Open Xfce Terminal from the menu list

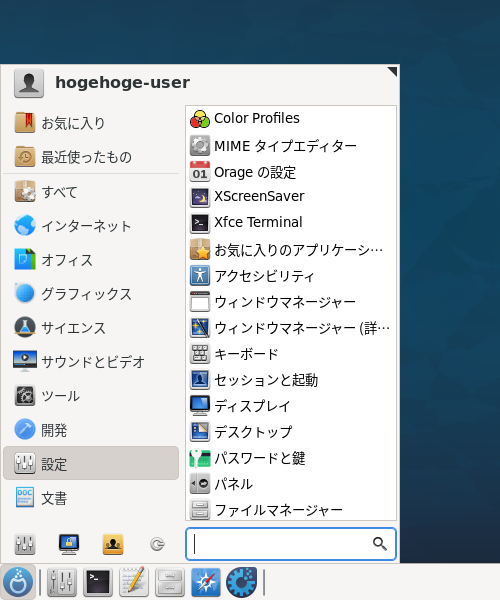tap(291, 223)
